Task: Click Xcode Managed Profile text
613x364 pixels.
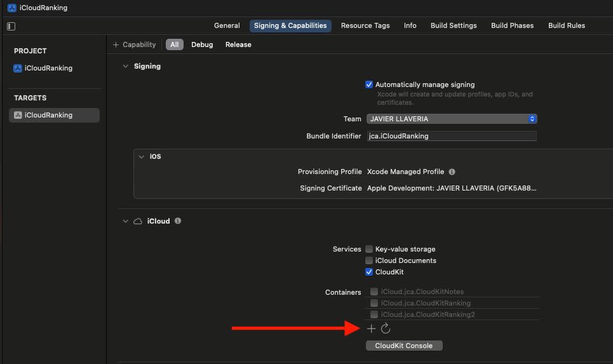Action: coord(405,172)
